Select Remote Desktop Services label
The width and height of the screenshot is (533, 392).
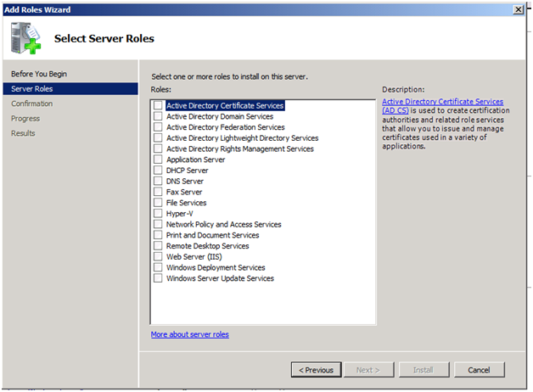point(207,246)
